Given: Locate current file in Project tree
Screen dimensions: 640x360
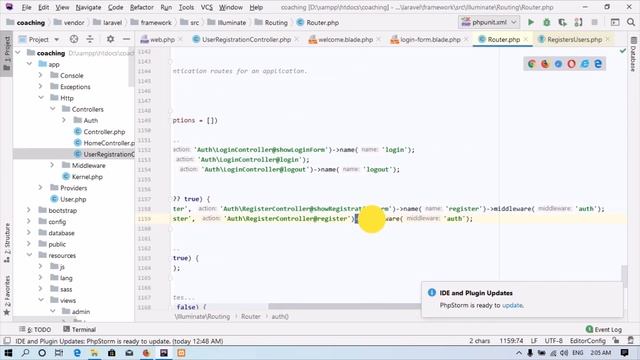Looking at the screenshot, I should coord(74,39).
